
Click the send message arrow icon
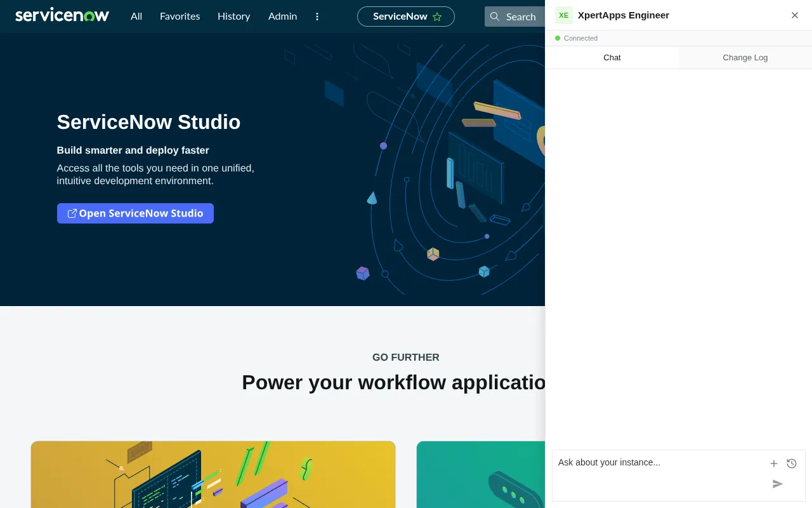pyautogui.click(x=778, y=484)
